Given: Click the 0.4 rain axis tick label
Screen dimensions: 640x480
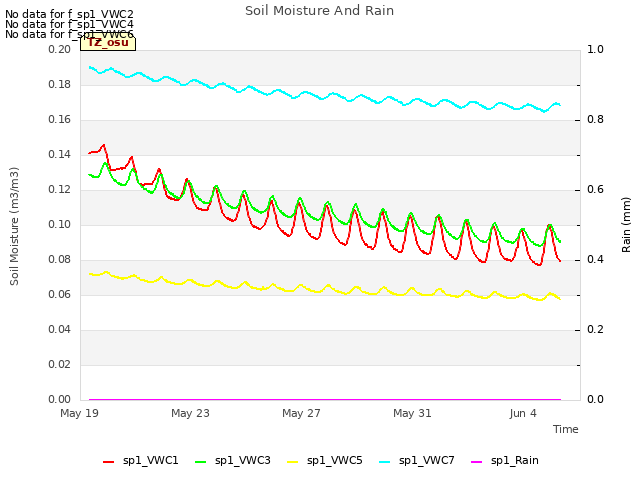Looking at the screenshot, I should click(595, 260).
